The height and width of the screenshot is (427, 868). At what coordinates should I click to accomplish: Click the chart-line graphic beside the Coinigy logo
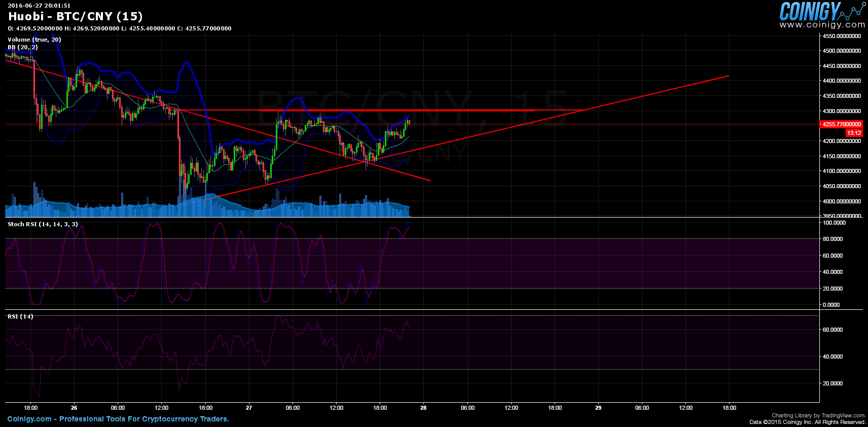(x=854, y=10)
